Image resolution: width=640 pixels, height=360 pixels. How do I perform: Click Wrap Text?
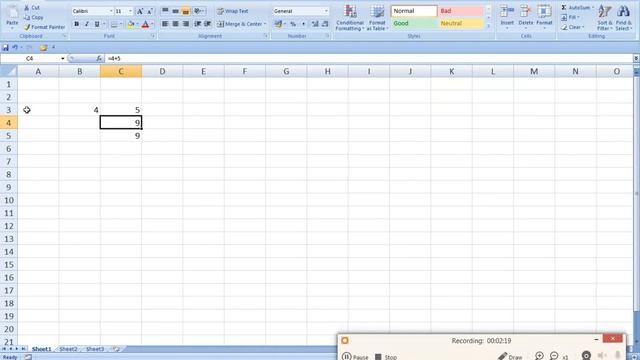coord(233,11)
